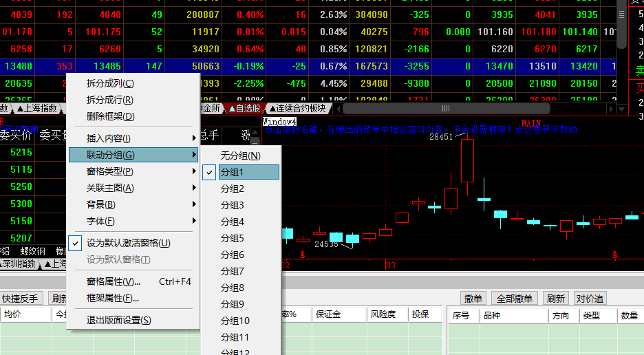Screen dimensions: 644x355
Task: Choose 拆分成行(R) menu entry
Action: [x=109, y=100]
